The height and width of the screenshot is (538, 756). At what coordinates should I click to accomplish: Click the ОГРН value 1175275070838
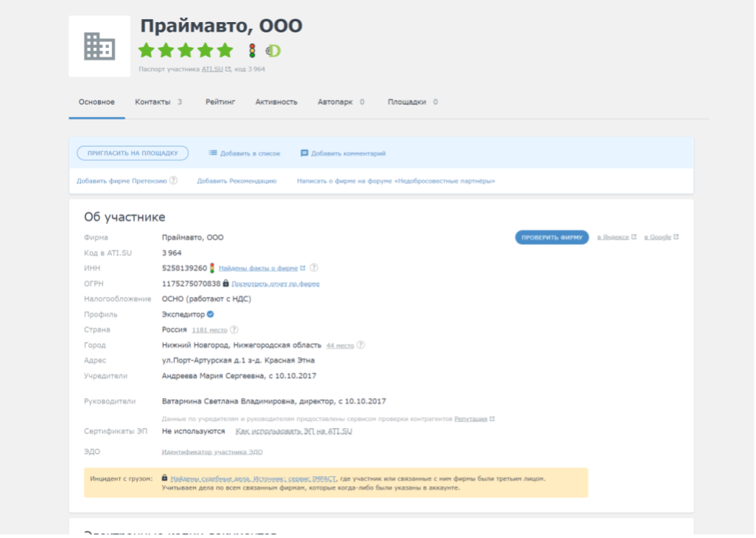pos(191,284)
